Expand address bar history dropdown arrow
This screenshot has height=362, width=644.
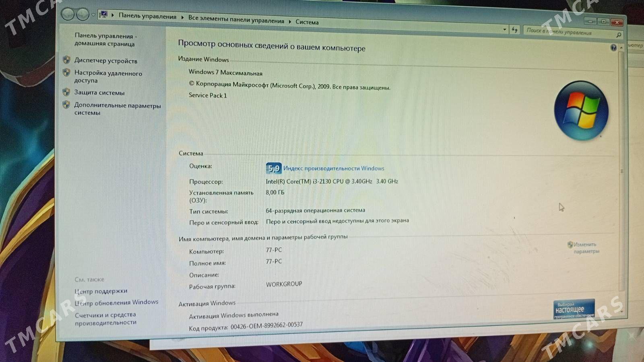(504, 29)
